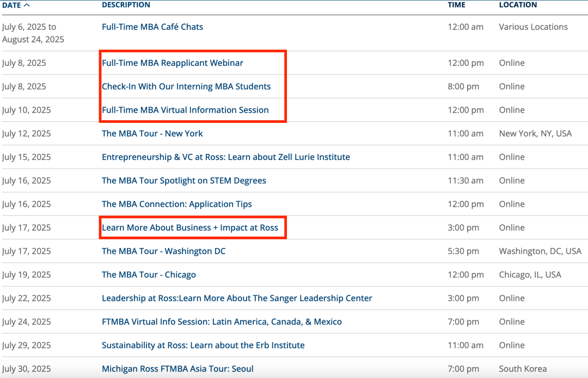
Task: Click the "New York, NY, USA" location cell
Action: 536,134
